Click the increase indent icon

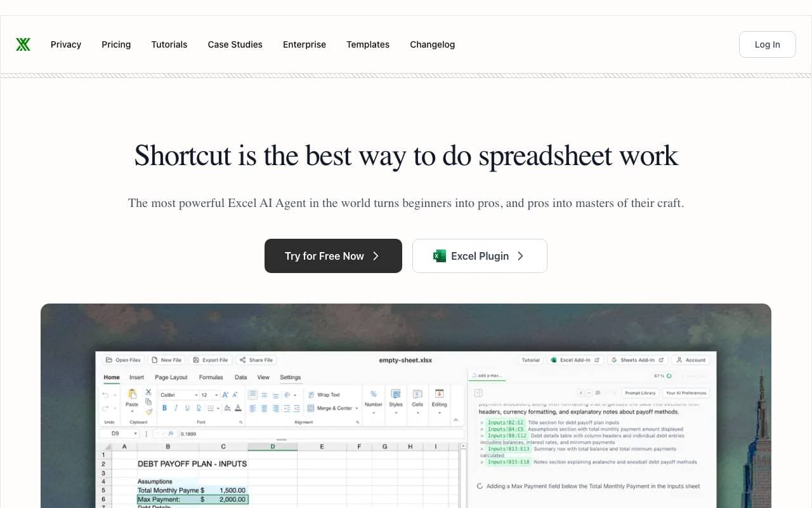(x=297, y=408)
